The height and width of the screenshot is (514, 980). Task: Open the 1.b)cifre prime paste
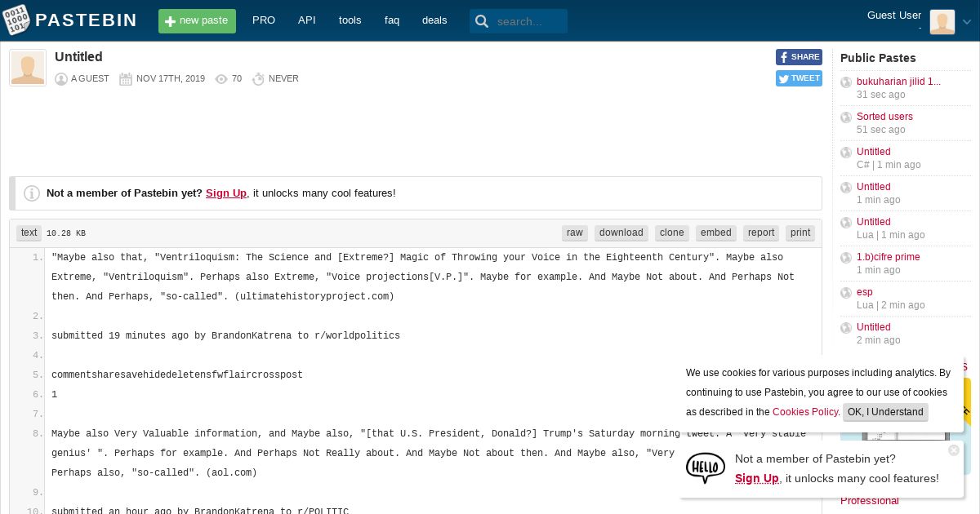[889, 257]
